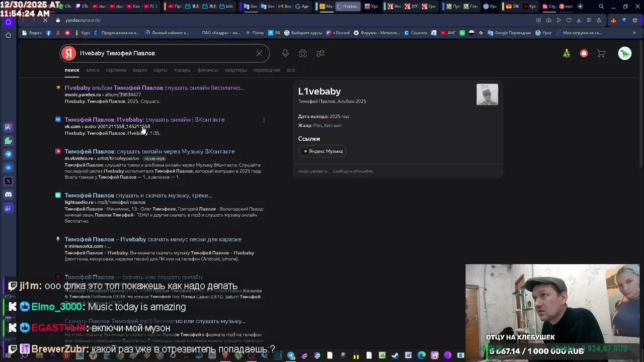Start voice search with the microphone icon
The width and height of the screenshot is (644, 362).
tap(285, 53)
